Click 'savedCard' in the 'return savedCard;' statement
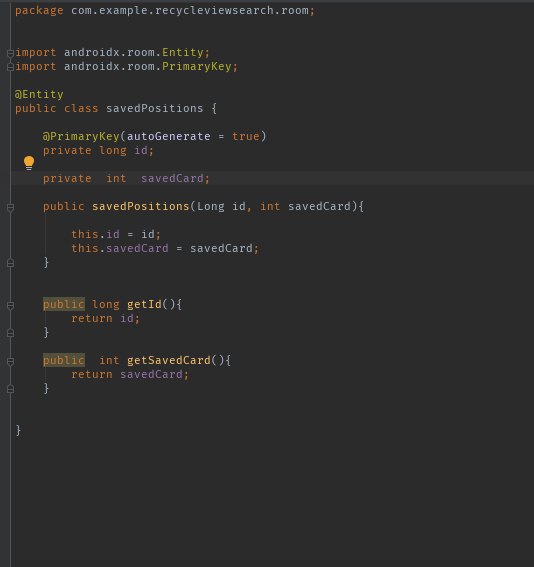 click(151, 375)
